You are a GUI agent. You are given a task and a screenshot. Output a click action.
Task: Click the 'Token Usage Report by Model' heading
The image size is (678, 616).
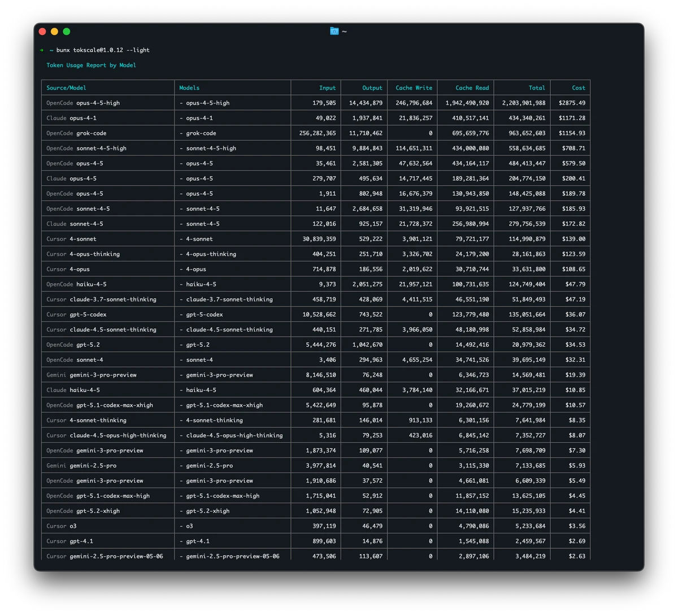91,65
